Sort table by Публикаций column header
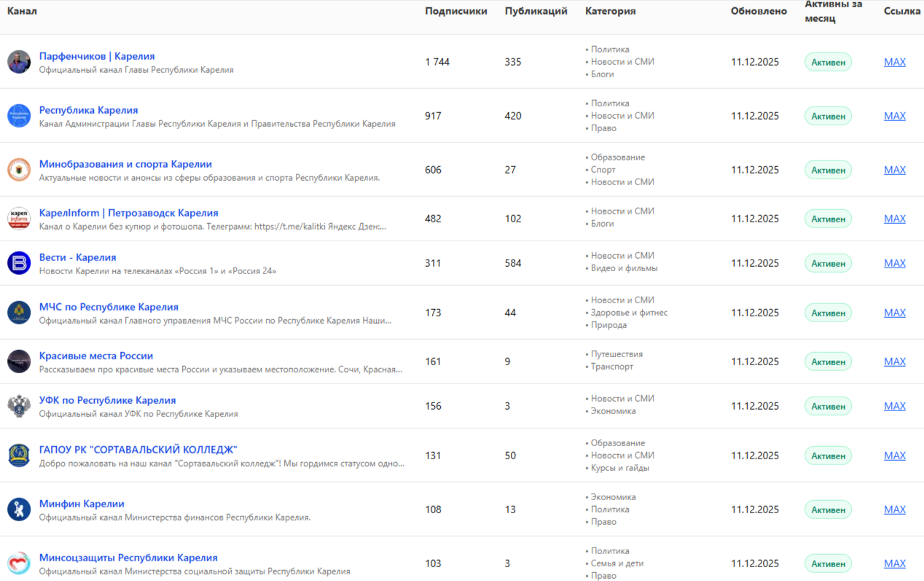Viewport: 924px width, 581px height. [x=536, y=11]
